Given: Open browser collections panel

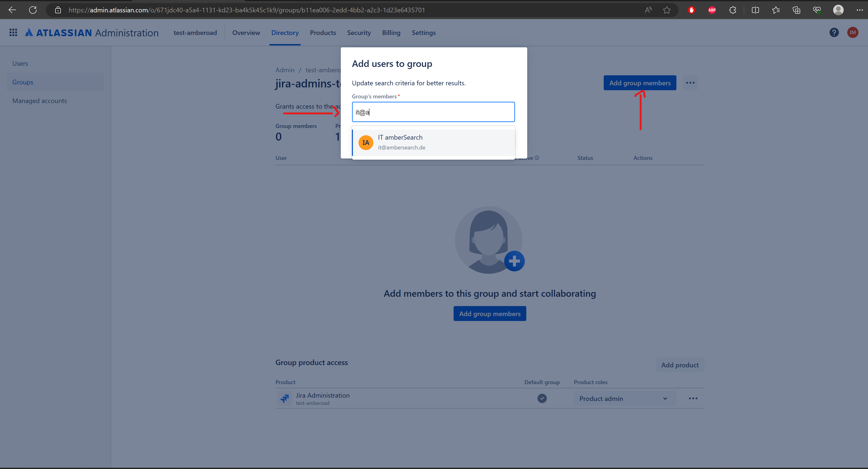Looking at the screenshot, I should (x=797, y=10).
